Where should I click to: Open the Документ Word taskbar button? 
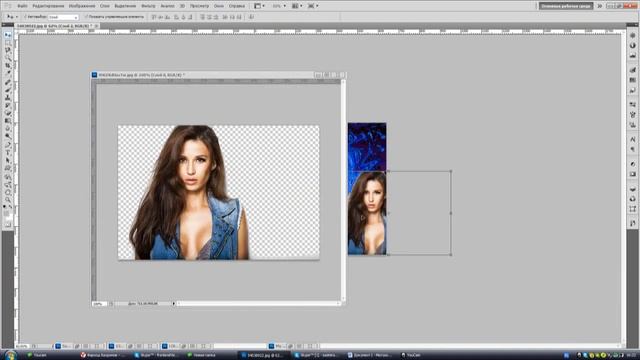(x=369, y=356)
